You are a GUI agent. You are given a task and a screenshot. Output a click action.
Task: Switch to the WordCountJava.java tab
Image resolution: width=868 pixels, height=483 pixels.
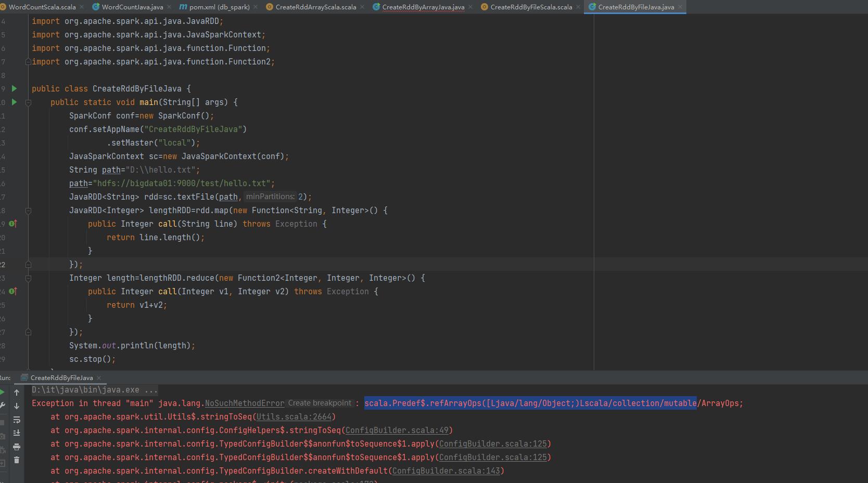(132, 7)
